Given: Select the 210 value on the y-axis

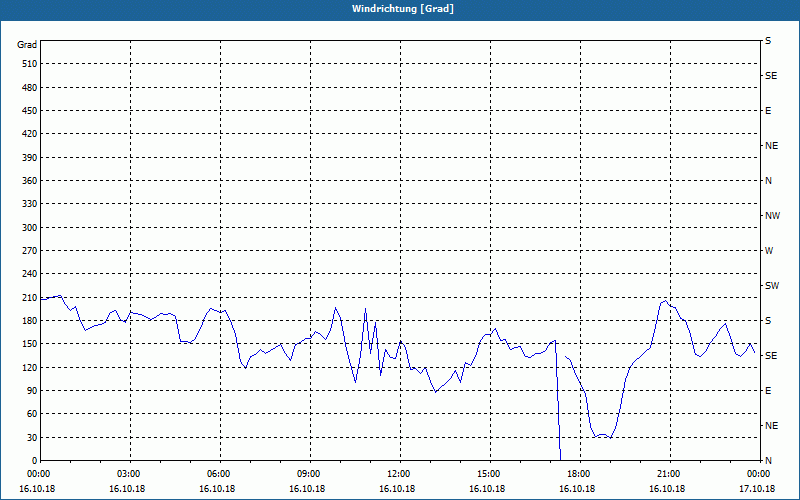Looking at the screenshot, I should click(30, 297).
